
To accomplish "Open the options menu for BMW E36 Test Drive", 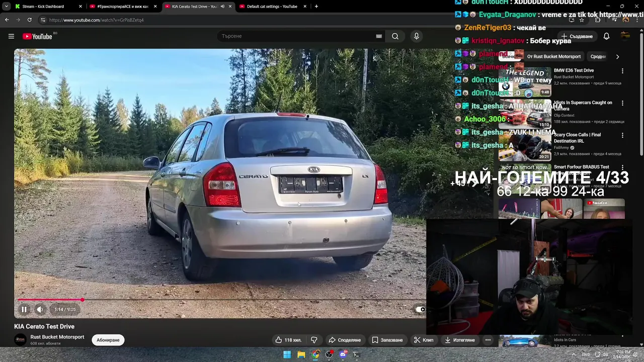I will coord(622,71).
